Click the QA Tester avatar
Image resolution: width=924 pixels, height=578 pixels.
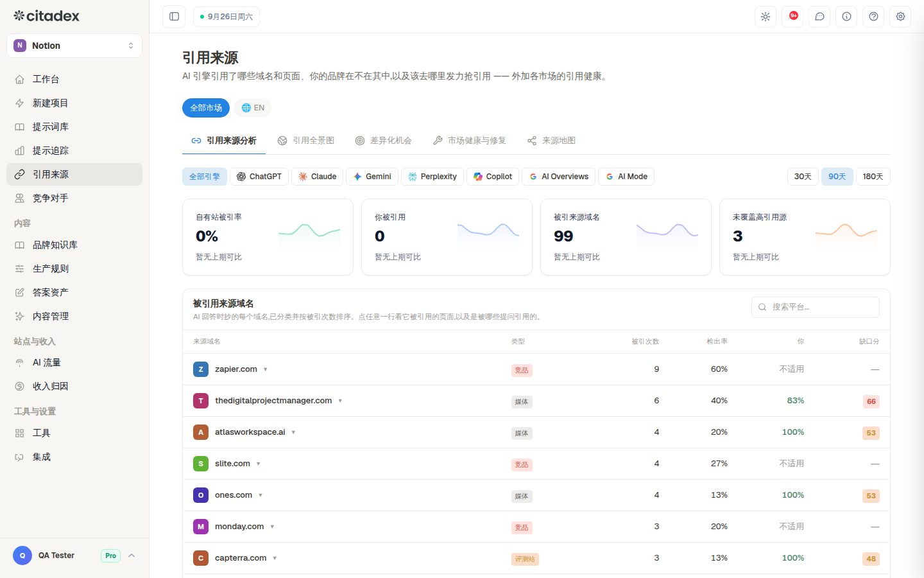[x=22, y=556]
